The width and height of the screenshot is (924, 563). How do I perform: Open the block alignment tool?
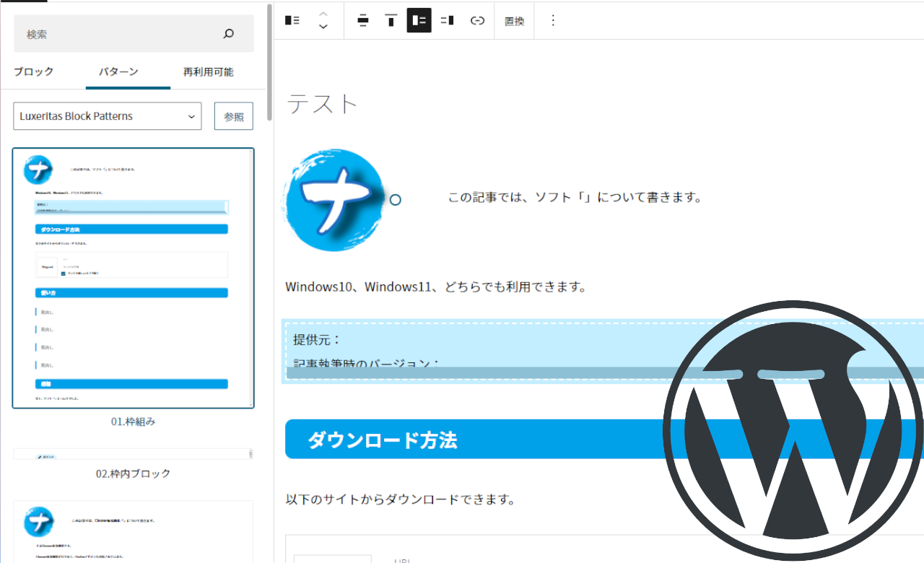click(363, 20)
